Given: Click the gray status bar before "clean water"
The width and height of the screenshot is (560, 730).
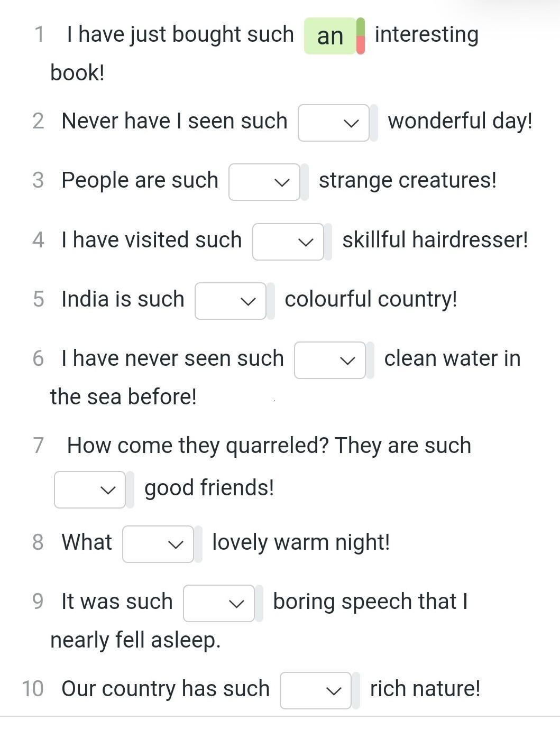Looking at the screenshot, I should click(x=370, y=361).
